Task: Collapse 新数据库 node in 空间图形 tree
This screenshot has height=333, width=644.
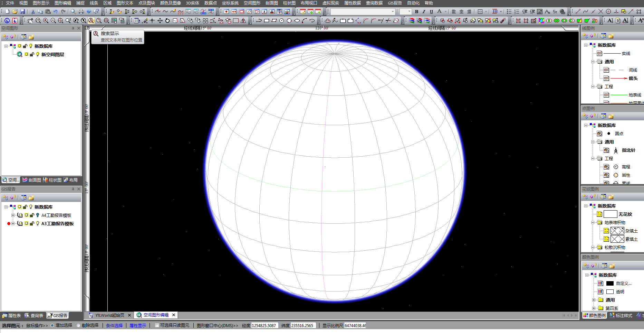Action: (x=6, y=46)
